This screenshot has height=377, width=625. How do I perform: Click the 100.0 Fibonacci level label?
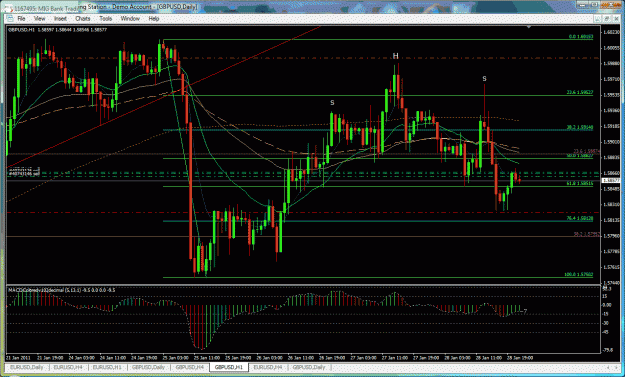[578, 275]
